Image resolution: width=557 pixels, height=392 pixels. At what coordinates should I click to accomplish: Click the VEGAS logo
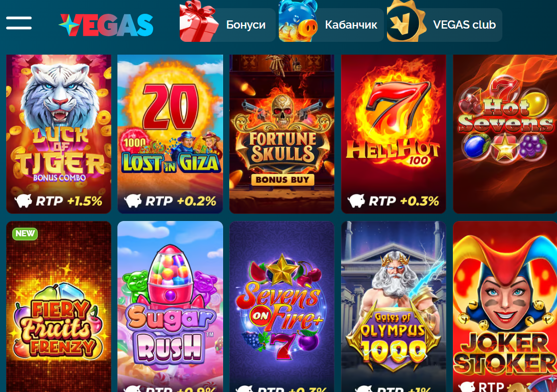click(106, 25)
